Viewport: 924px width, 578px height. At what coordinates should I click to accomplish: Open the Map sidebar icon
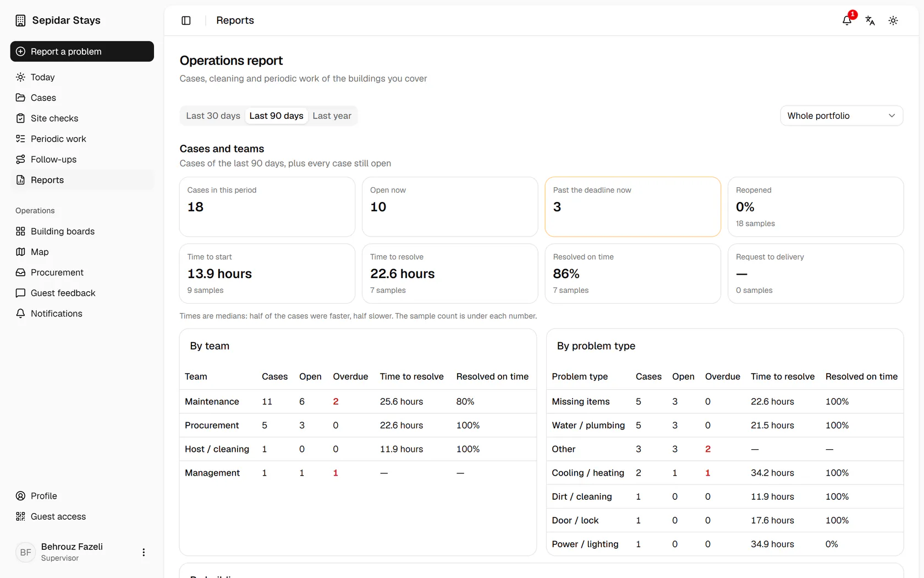point(20,252)
